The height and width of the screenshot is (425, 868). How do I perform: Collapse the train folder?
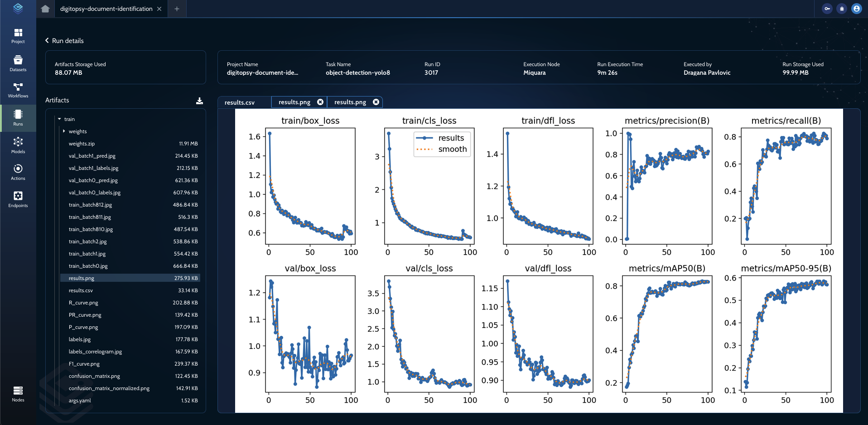point(59,119)
